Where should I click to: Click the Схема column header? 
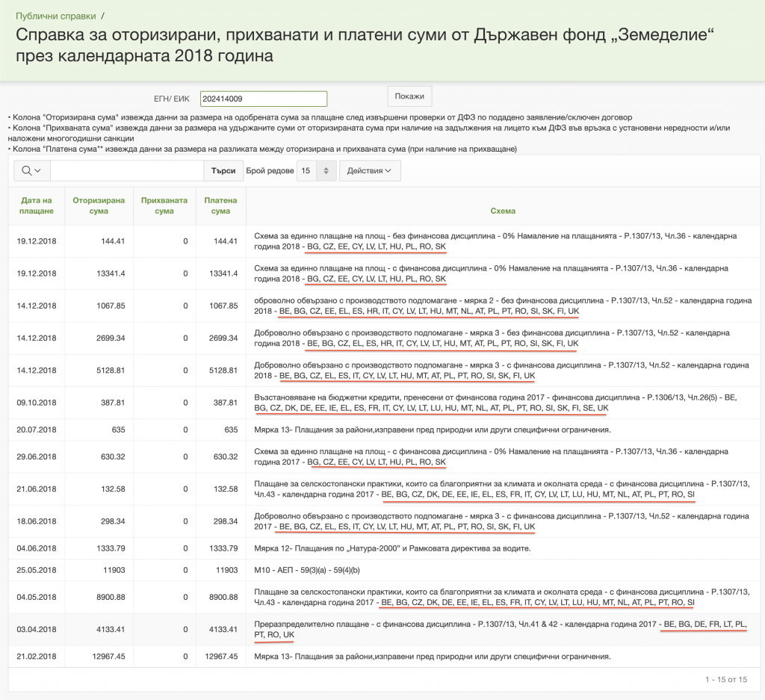click(x=502, y=211)
